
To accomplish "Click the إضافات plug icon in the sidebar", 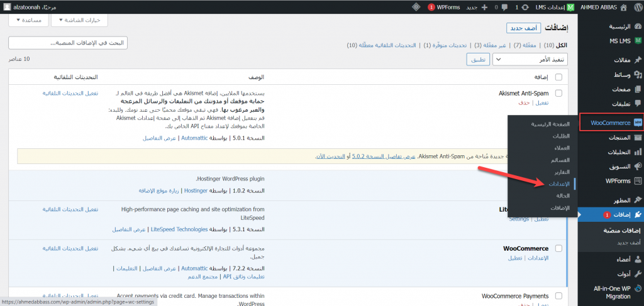I will tap(638, 214).
